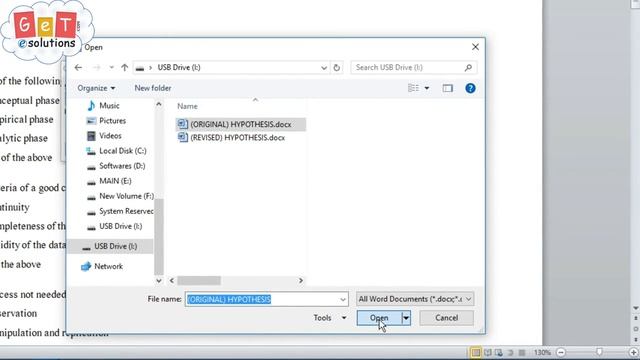640x360 pixels.
Task: Expand the File name dropdown
Action: [343, 300]
